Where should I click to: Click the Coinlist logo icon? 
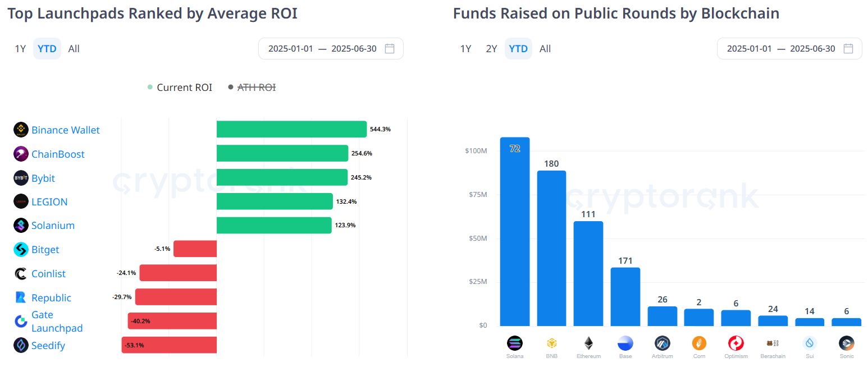click(21, 274)
